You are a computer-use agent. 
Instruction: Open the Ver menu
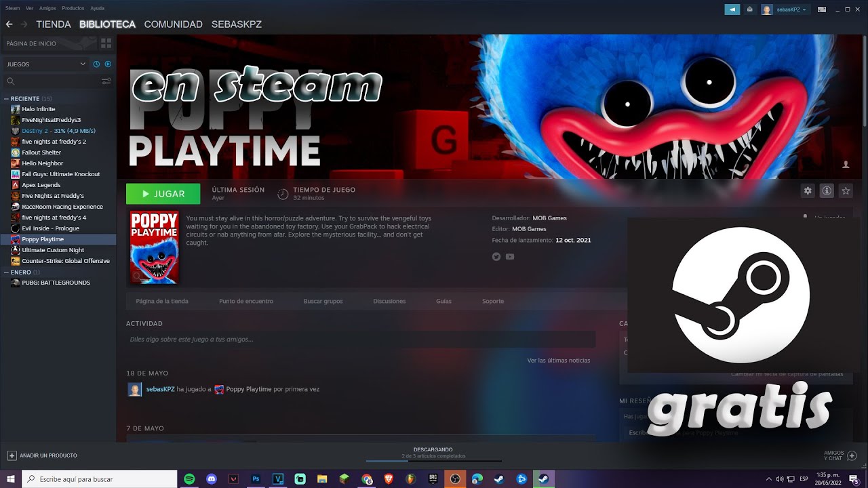point(29,8)
